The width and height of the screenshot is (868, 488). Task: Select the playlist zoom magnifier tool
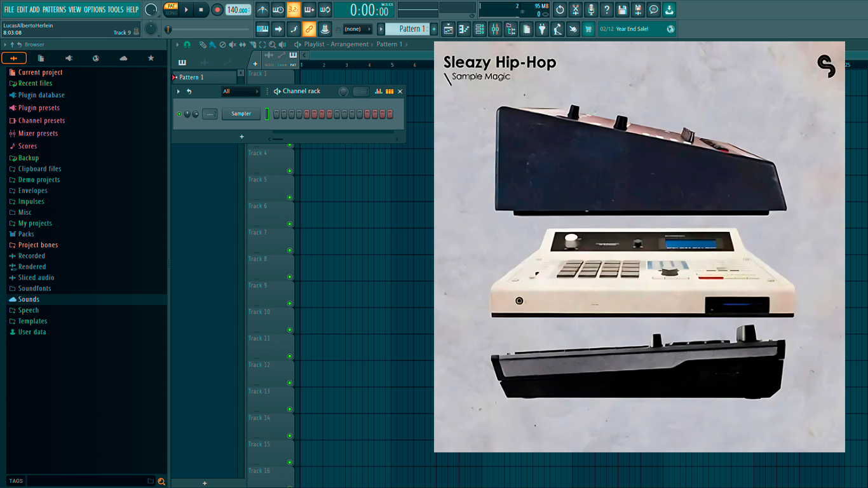pyautogui.click(x=272, y=44)
